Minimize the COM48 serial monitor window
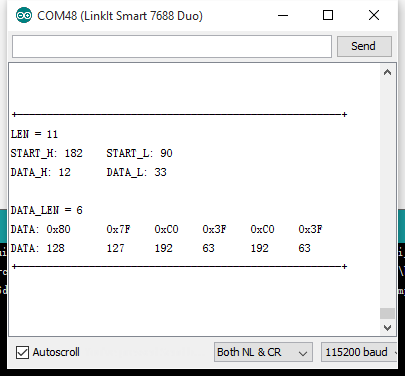 283,15
